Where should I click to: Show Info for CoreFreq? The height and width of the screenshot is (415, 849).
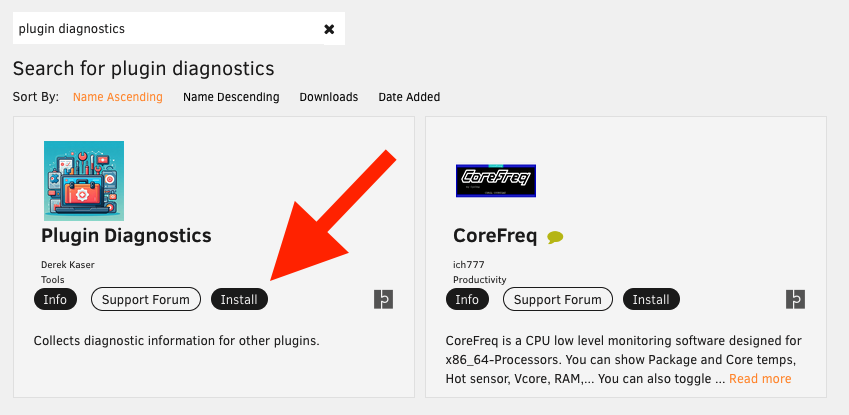pyautogui.click(x=467, y=299)
